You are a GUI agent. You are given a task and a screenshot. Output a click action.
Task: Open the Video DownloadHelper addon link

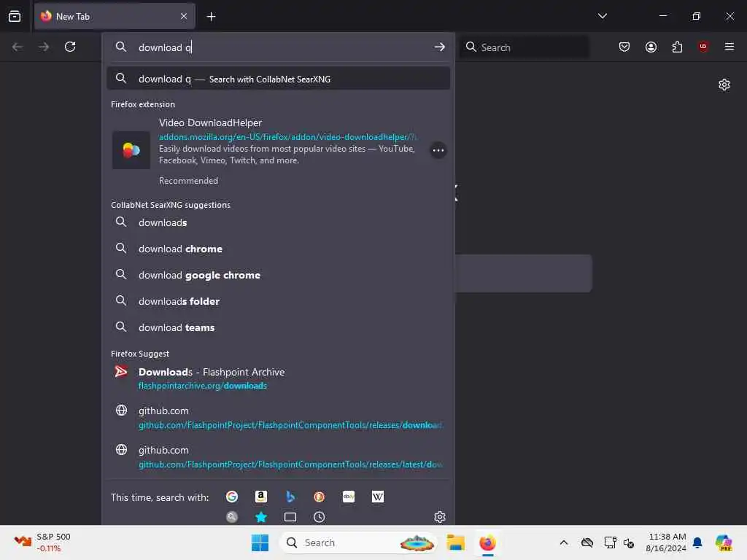pyautogui.click(x=287, y=136)
